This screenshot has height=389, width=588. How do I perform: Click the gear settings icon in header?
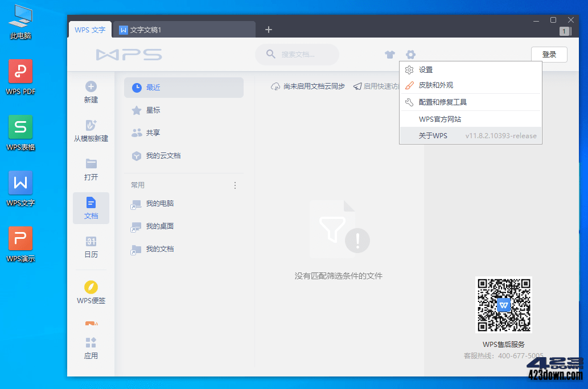pos(410,55)
